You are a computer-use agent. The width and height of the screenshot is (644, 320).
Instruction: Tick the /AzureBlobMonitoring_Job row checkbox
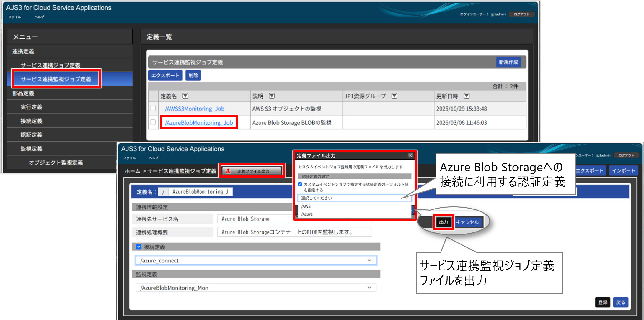point(153,122)
